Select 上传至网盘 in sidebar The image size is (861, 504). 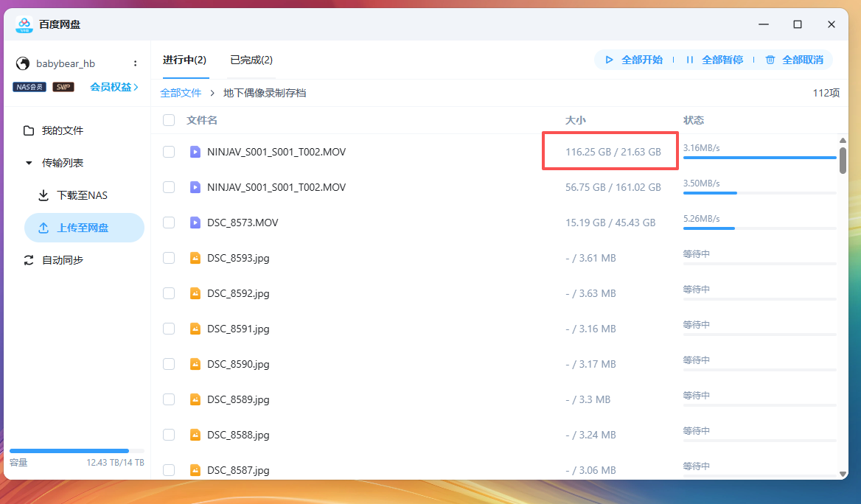tap(84, 228)
